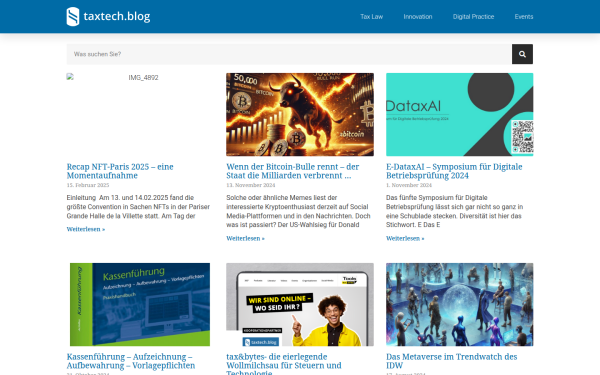The image size is (600, 375).
Task: Open the Tax Law menu
Action: click(371, 16)
